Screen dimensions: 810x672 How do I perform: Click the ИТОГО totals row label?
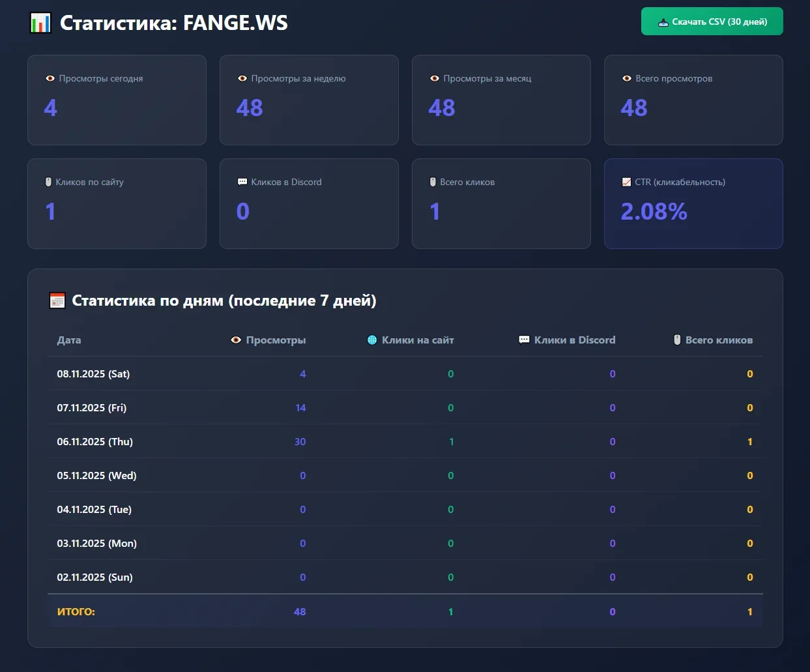tap(76, 611)
